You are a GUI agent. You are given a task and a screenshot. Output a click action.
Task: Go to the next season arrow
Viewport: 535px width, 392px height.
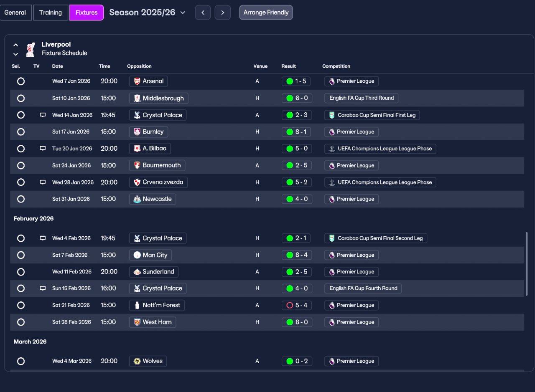click(x=223, y=13)
